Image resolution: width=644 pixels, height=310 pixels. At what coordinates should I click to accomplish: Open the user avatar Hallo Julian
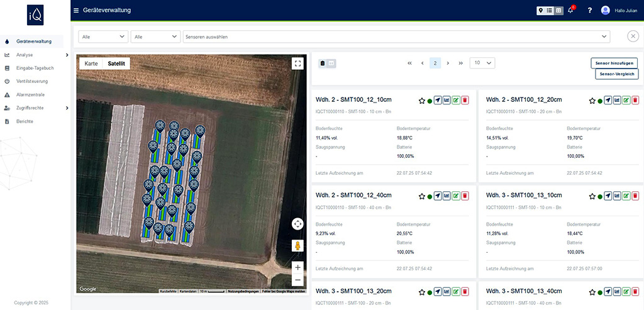tap(606, 10)
